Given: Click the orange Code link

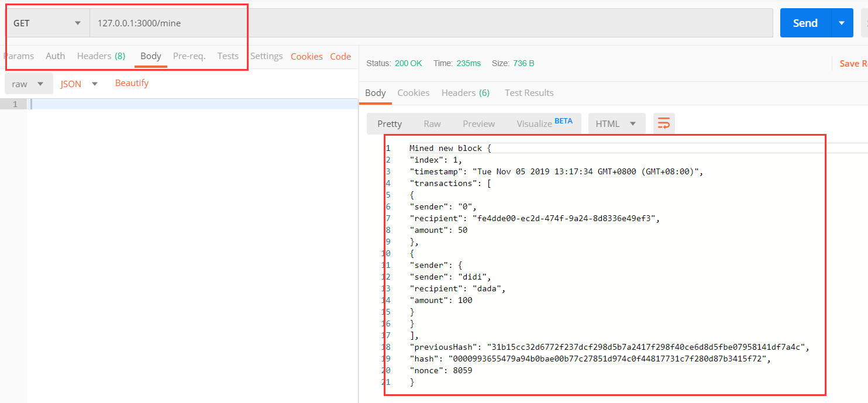Looking at the screenshot, I should [x=340, y=57].
